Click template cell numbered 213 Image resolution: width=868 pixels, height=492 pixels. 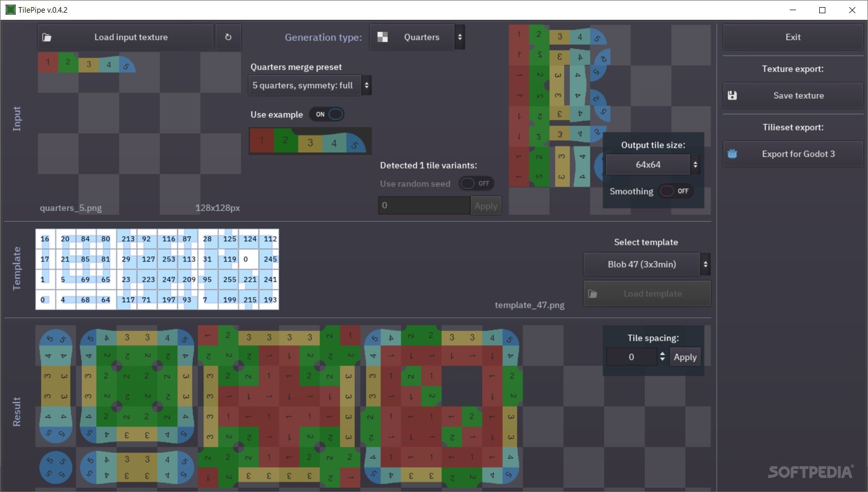[127, 239]
